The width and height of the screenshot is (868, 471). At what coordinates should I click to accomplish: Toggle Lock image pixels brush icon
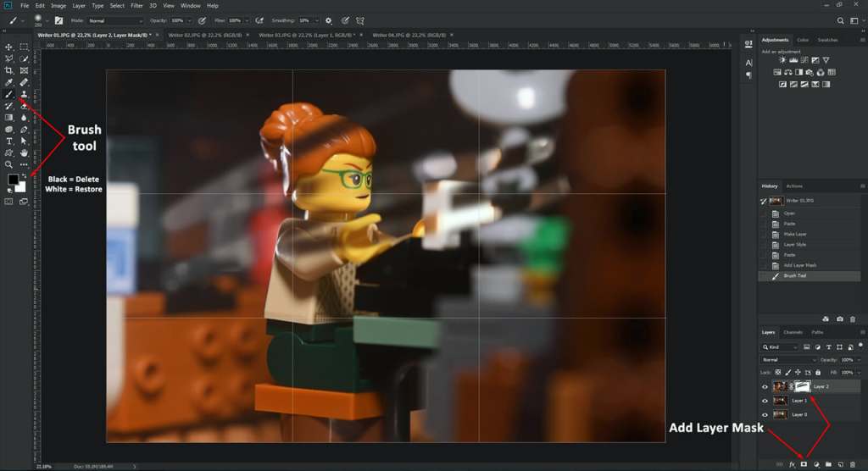click(x=788, y=373)
